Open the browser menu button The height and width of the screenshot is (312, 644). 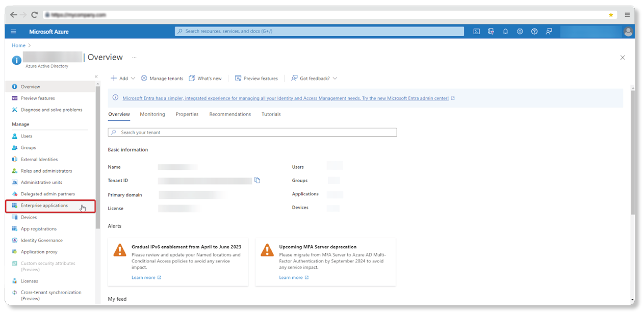627,15
